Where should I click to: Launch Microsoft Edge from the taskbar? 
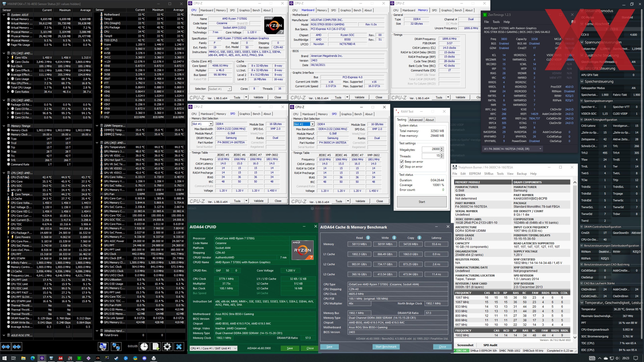(33, 358)
